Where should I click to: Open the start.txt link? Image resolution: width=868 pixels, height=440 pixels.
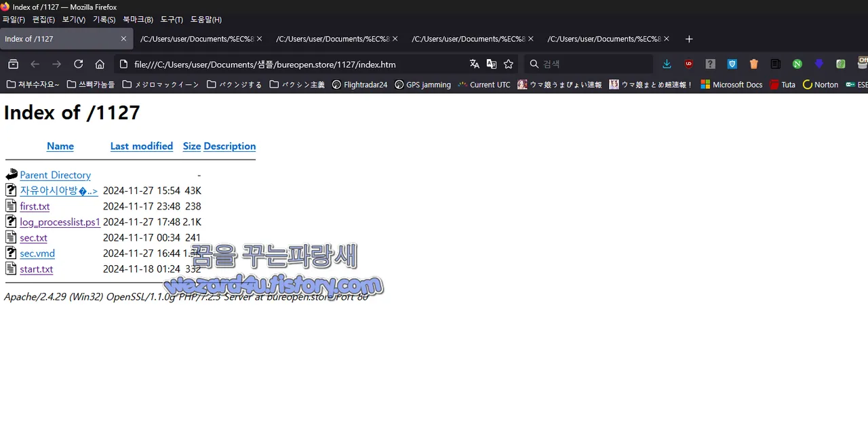pos(37,269)
